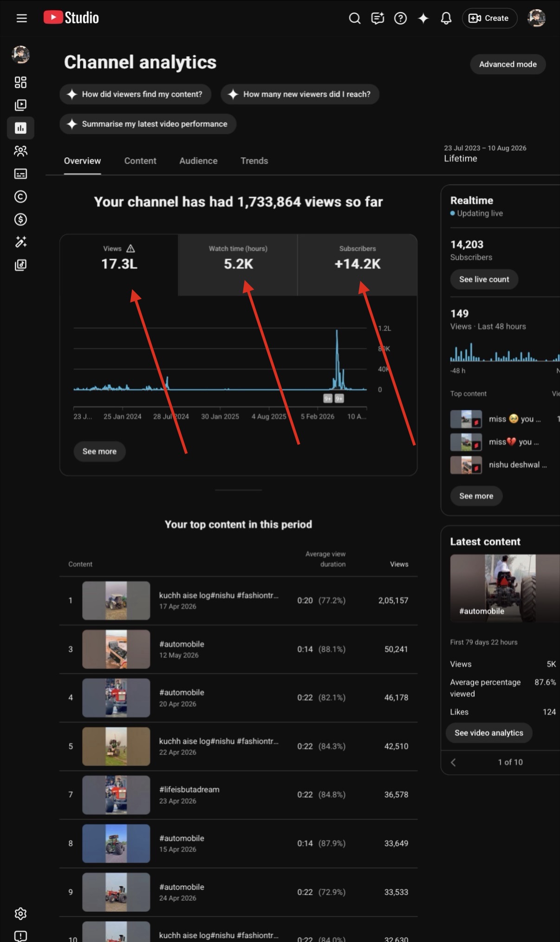Click 'How did viewers find my content?' chip

[135, 94]
